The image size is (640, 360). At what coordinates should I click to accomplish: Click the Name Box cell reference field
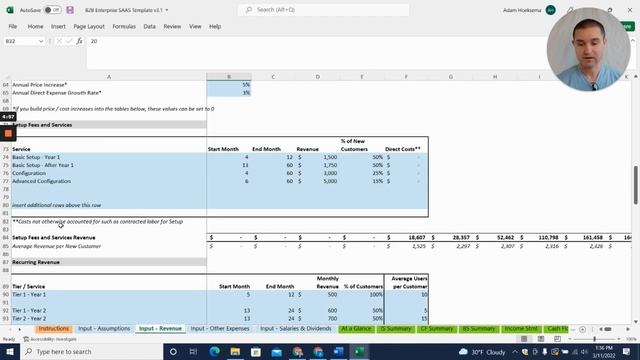click(20, 41)
